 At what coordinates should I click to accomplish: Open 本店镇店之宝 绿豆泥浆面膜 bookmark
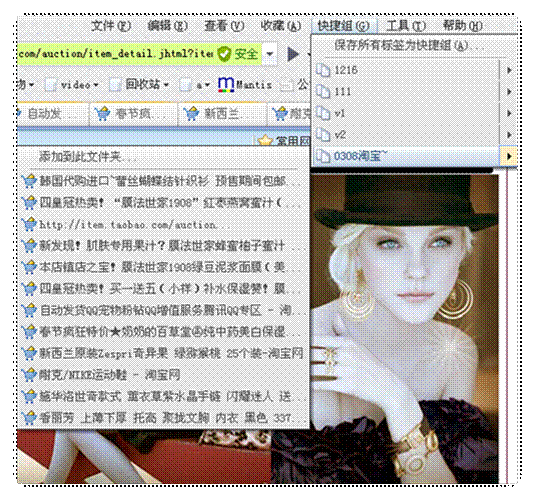(x=163, y=267)
